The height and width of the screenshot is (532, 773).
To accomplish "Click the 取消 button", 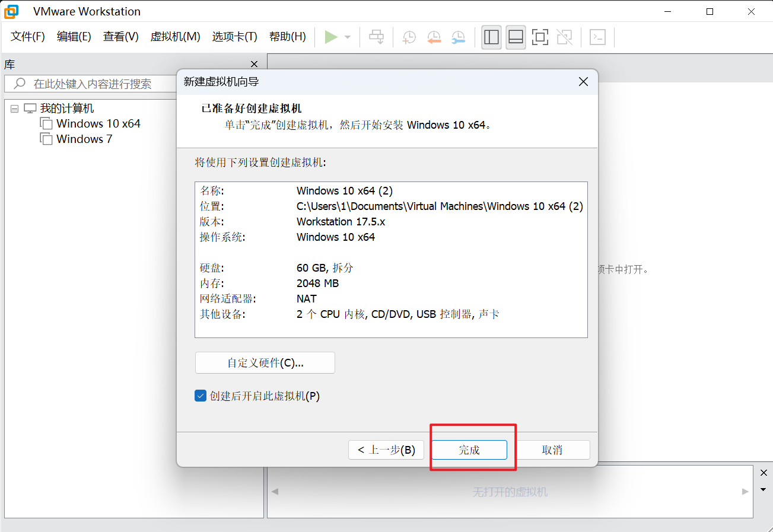I will point(552,450).
